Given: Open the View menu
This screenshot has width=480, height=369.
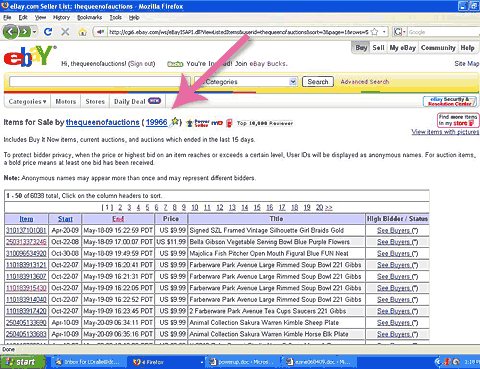Looking at the screenshot, I should click(x=40, y=17).
